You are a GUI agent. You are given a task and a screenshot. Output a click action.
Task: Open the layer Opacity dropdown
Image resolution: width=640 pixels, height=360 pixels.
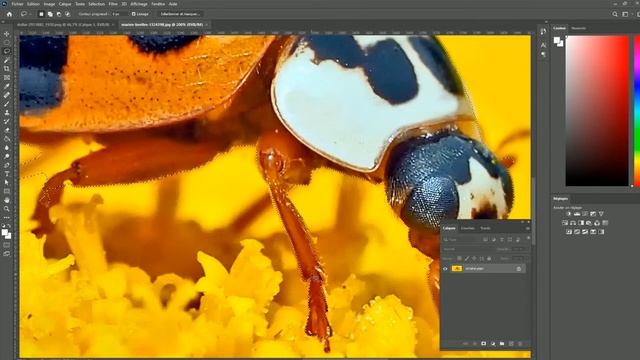click(x=520, y=249)
